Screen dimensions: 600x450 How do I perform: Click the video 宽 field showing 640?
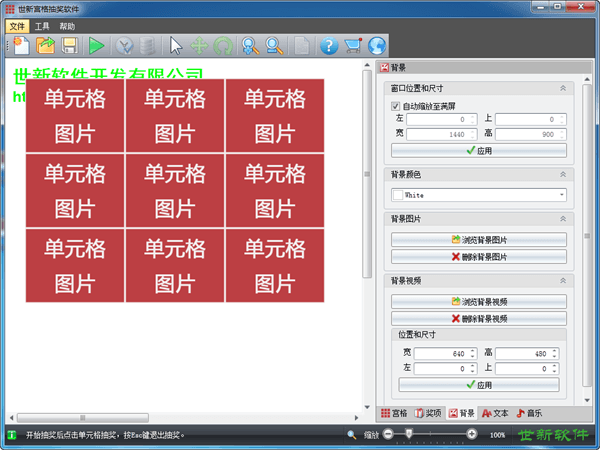pos(439,353)
